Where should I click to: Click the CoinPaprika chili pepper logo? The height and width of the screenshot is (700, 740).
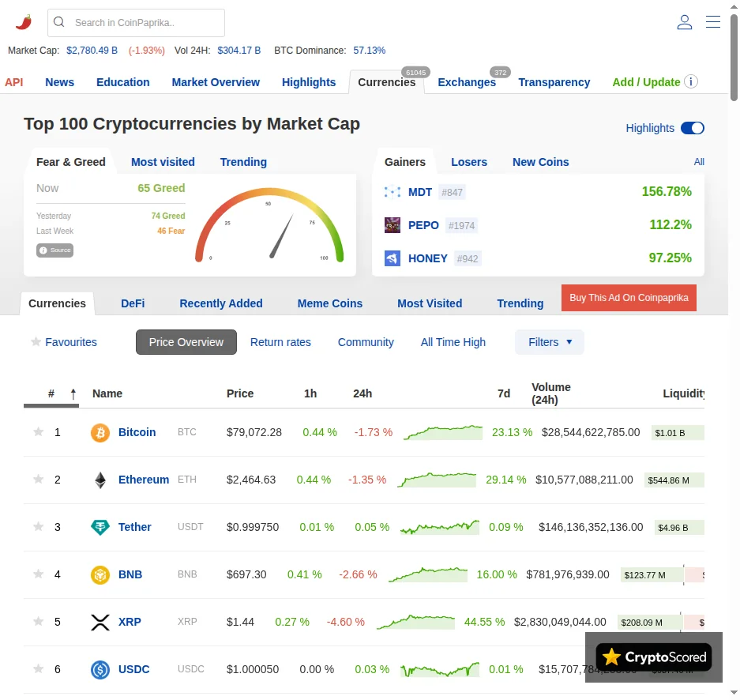(24, 22)
